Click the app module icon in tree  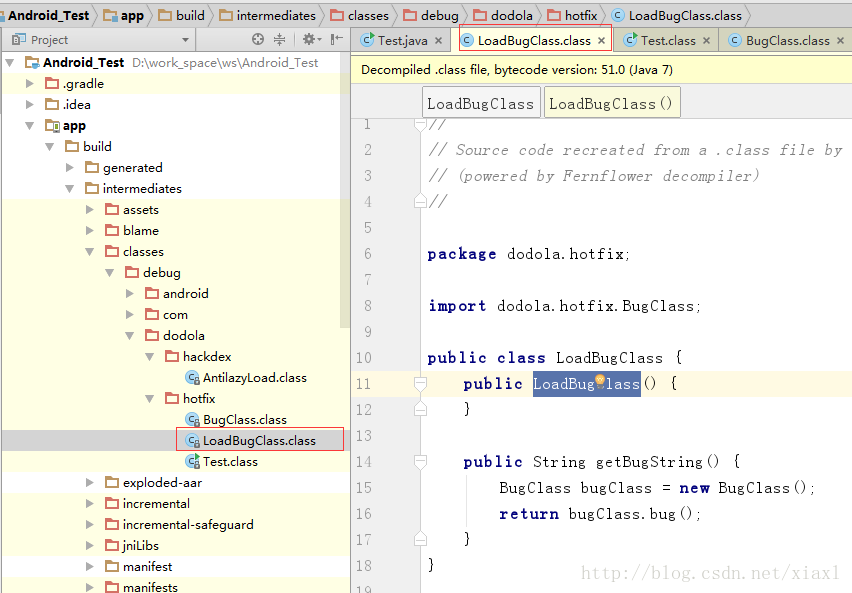pos(52,126)
